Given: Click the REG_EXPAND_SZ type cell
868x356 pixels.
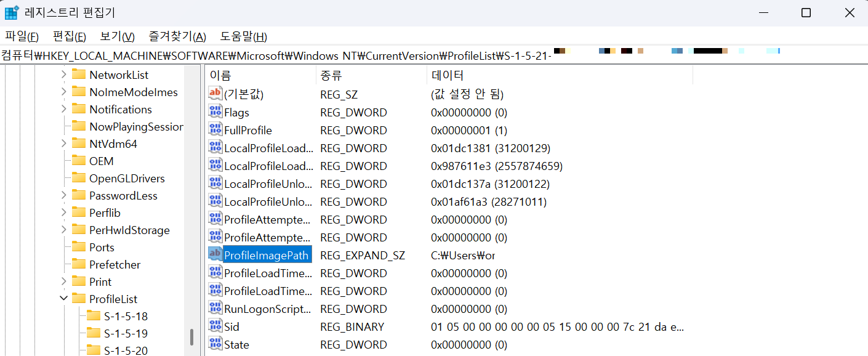Looking at the screenshot, I should 363,255.
